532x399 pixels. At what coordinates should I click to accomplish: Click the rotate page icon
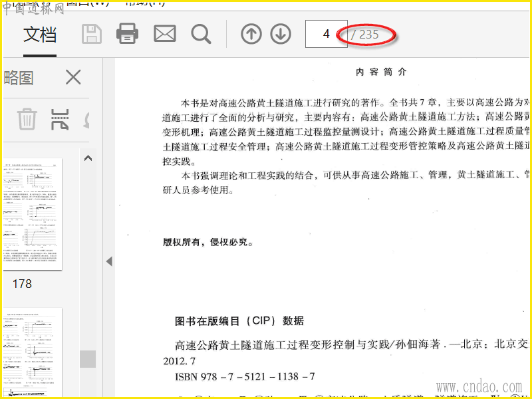[x=86, y=120]
